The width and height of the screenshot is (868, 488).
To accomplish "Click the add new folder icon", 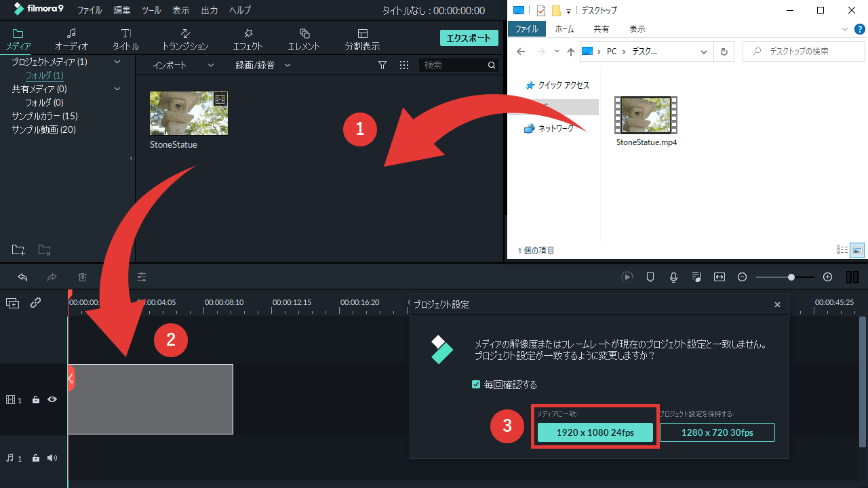I will (x=18, y=250).
